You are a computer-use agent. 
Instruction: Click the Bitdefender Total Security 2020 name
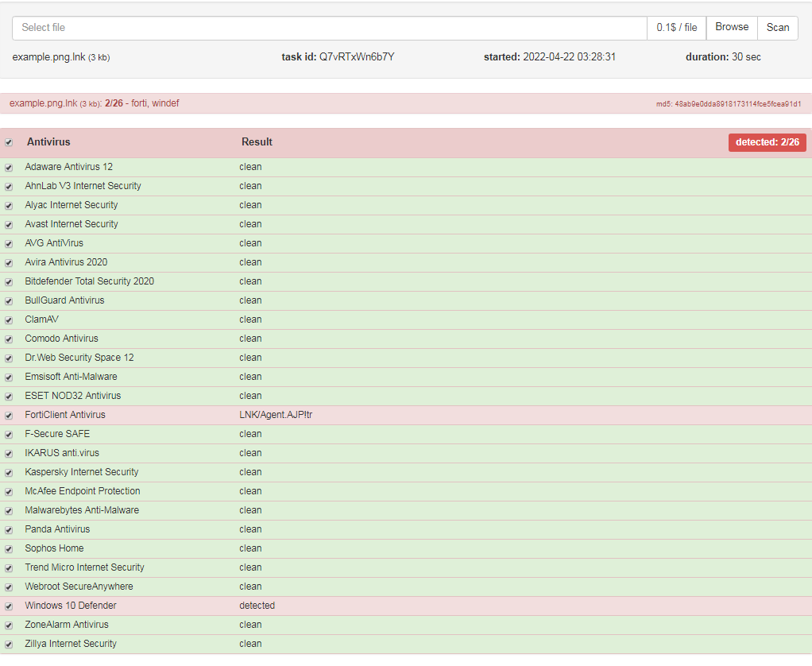(90, 281)
